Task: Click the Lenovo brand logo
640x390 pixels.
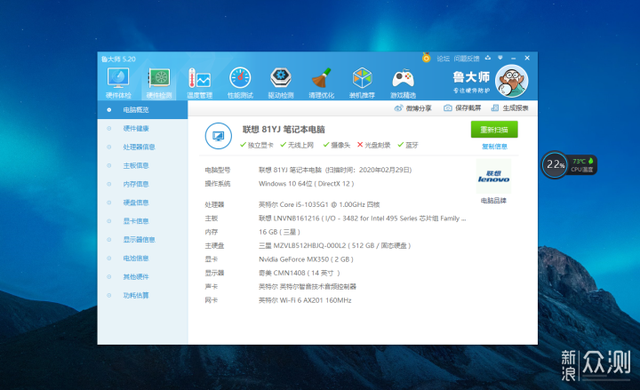Action: pyautogui.click(x=493, y=177)
